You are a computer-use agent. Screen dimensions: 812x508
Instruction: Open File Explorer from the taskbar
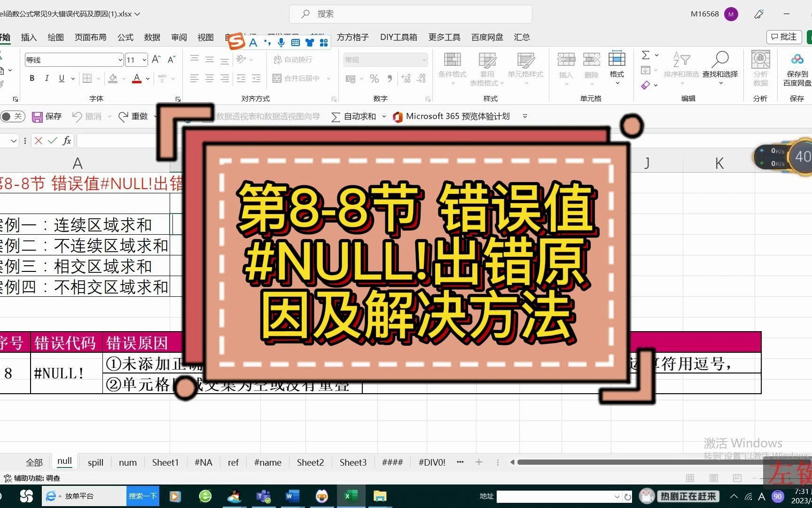click(x=380, y=496)
